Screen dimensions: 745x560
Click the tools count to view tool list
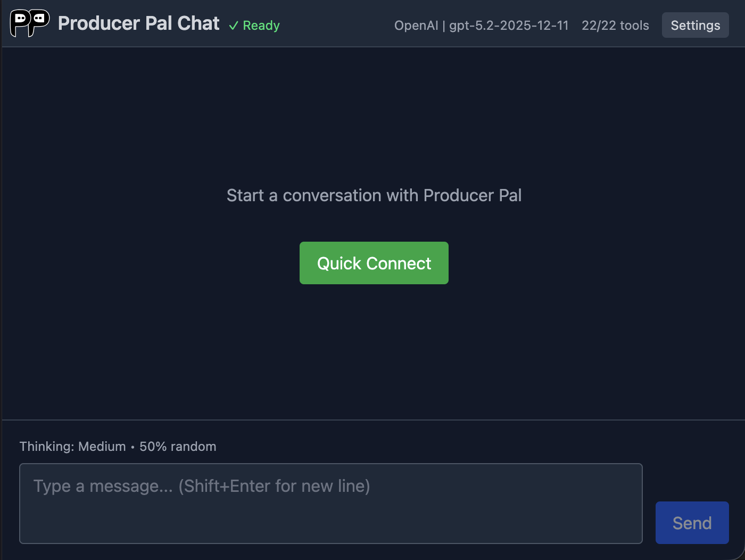click(615, 25)
